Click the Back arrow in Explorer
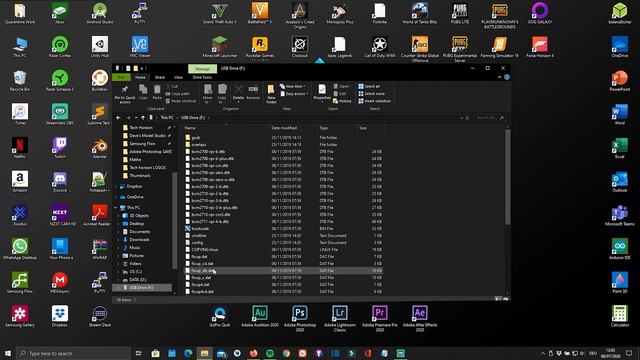The height and width of the screenshot is (360, 640). [118, 118]
